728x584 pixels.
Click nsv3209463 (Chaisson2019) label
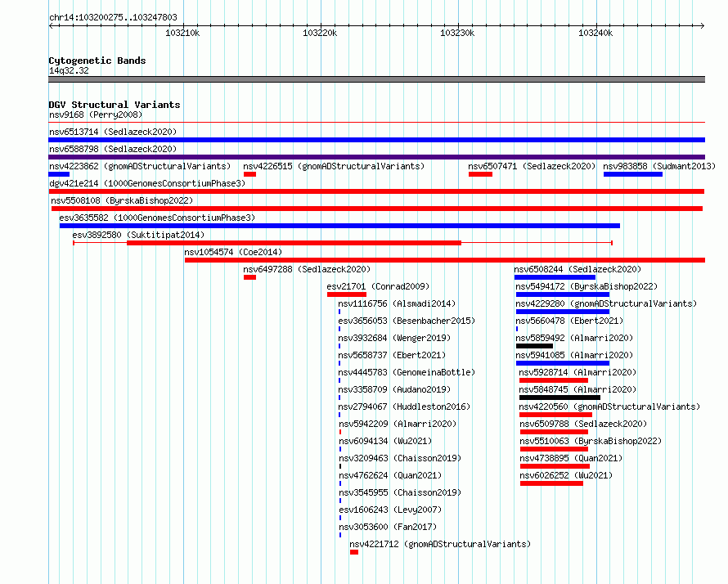400,458
